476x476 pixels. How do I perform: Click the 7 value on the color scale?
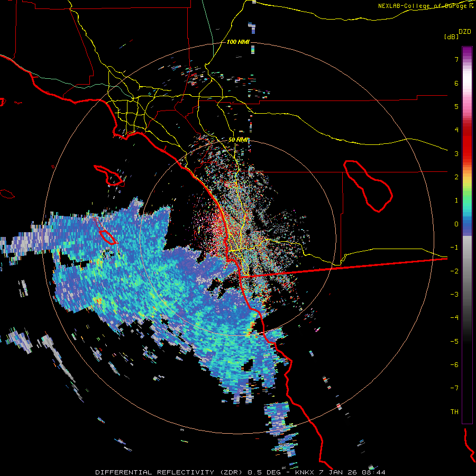coord(456,59)
